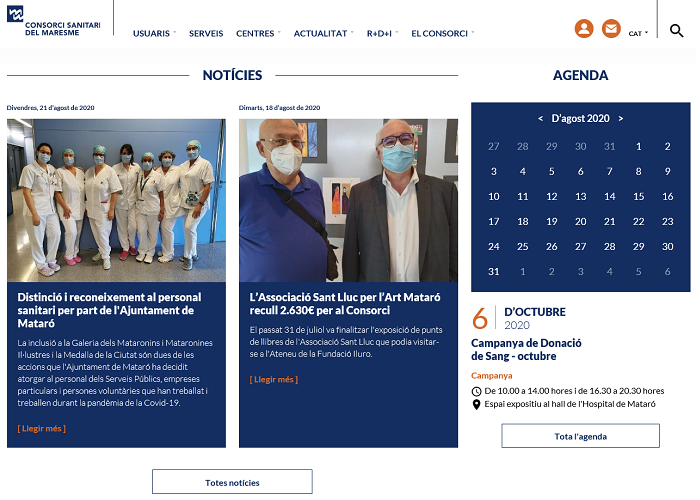Go to previous month in calendar
The image size is (700, 500).
click(541, 118)
